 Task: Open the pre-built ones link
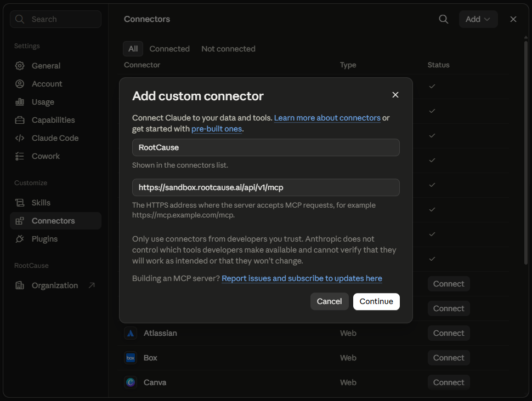tap(217, 129)
